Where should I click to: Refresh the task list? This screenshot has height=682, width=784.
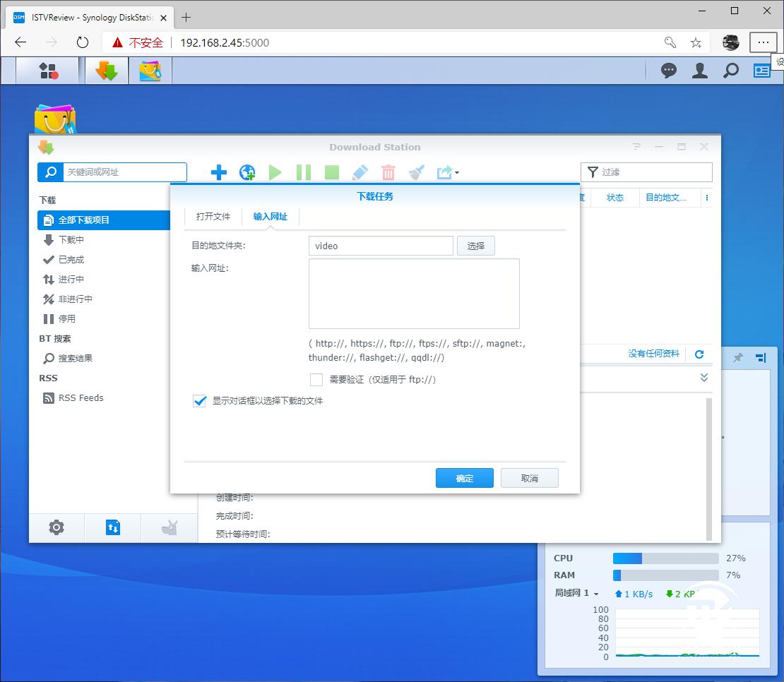pyautogui.click(x=699, y=354)
